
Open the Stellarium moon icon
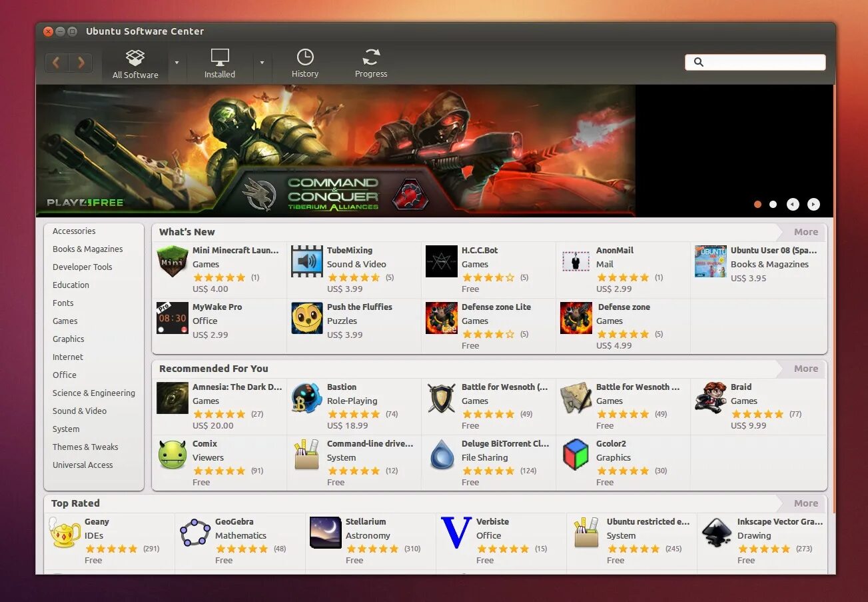(326, 533)
